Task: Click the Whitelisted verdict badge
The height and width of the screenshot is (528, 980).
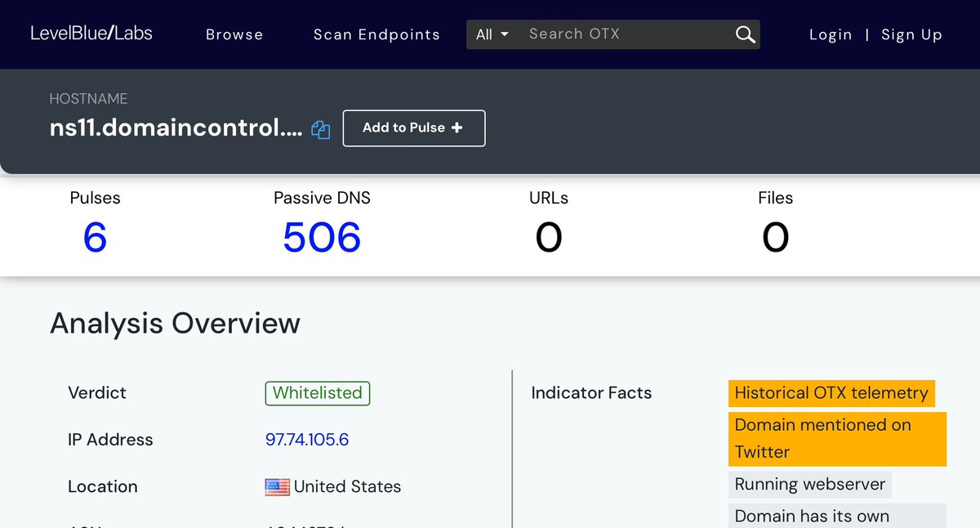Action: [317, 393]
